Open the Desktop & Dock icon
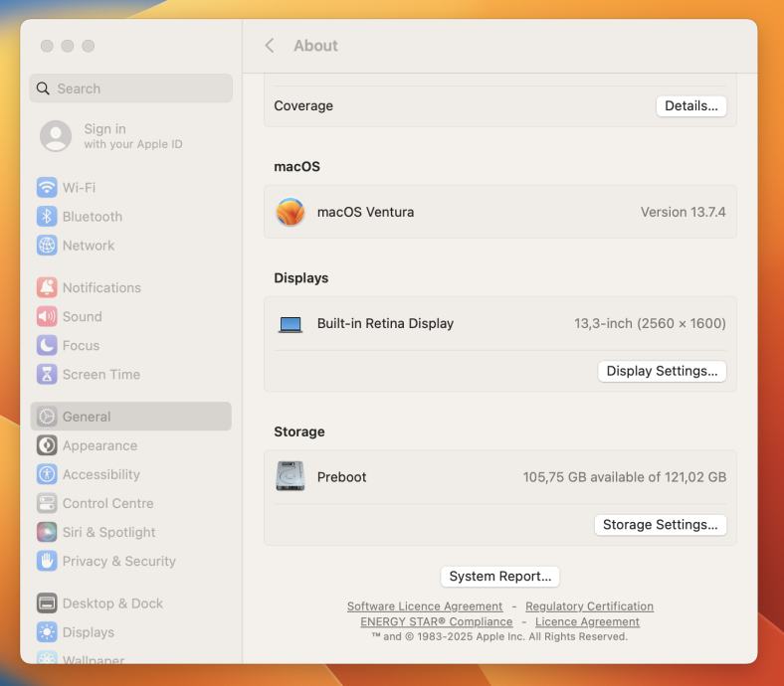This screenshot has height=686, width=784. coord(47,603)
